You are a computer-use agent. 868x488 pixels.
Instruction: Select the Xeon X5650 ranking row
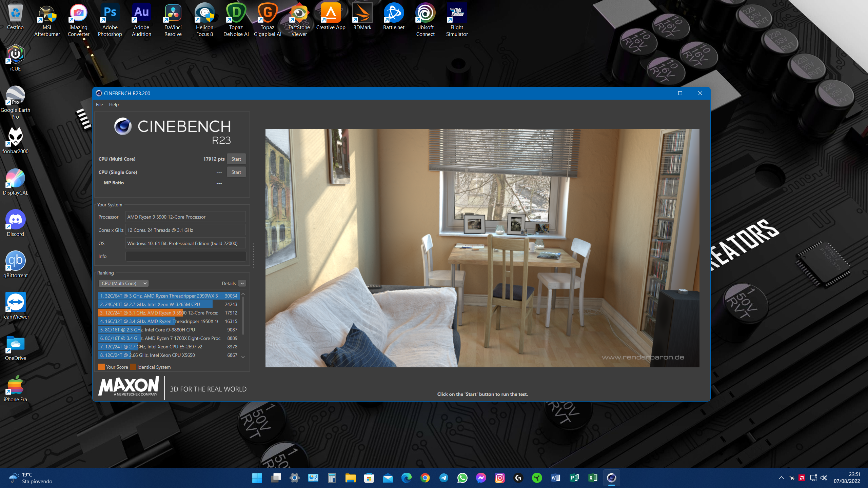[169, 355]
